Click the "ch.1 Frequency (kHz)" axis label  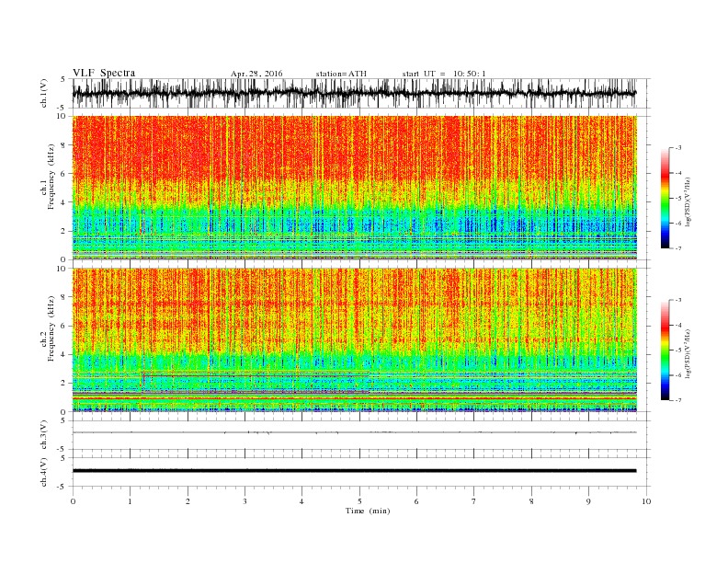tap(48, 177)
